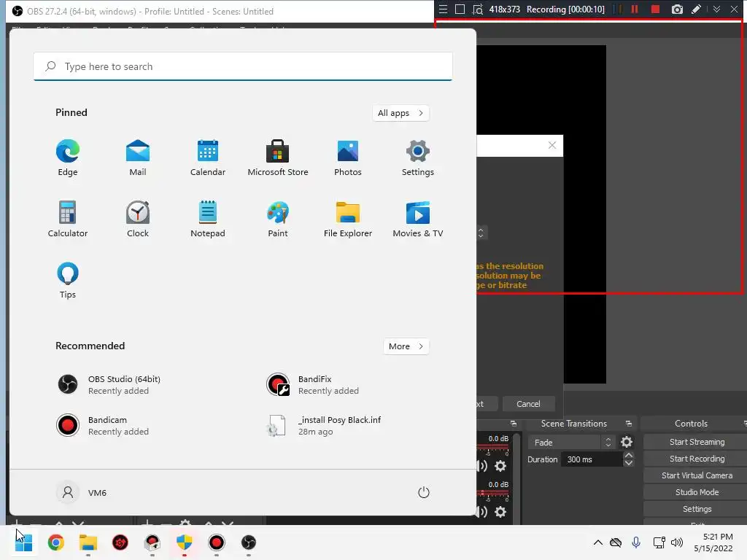Viewport: 747px width, 560px height.
Task: Decrease transition Duration with down arrow
Action: (x=628, y=463)
